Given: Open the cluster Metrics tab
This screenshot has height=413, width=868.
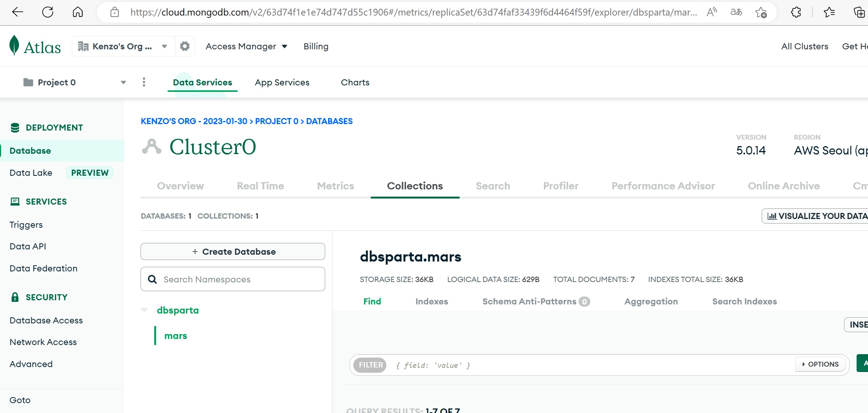Looking at the screenshot, I should (x=335, y=186).
